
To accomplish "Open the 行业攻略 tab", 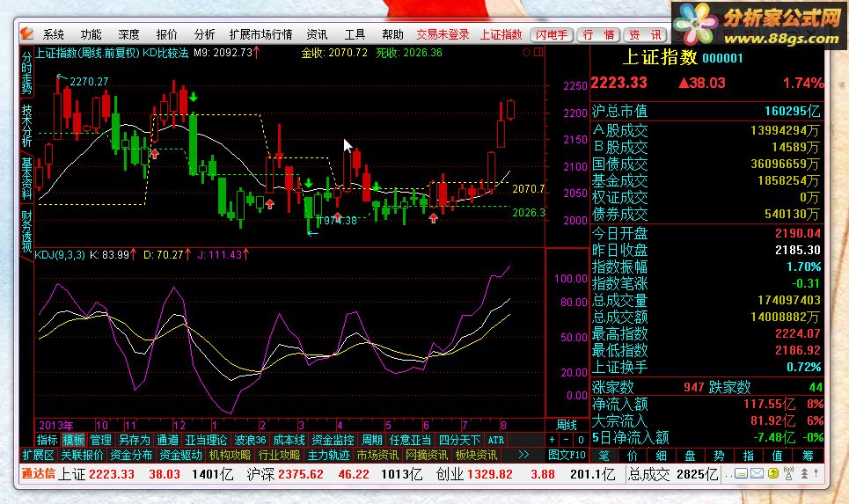I will (x=279, y=456).
